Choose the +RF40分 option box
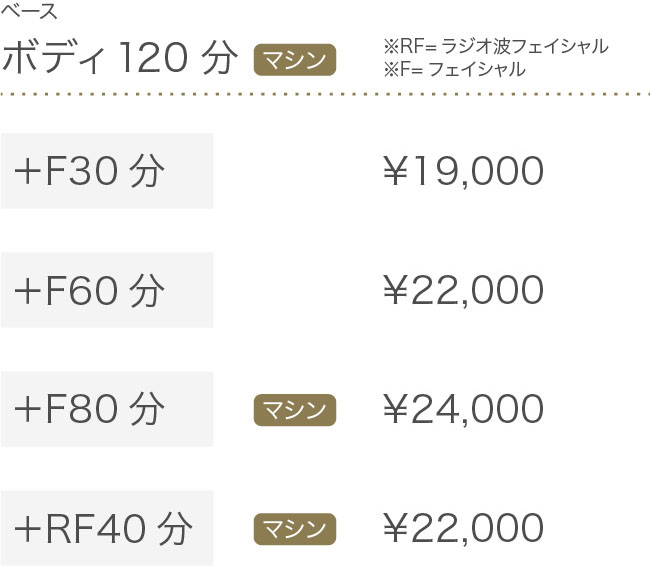650x566 pixels. [x=107, y=528]
